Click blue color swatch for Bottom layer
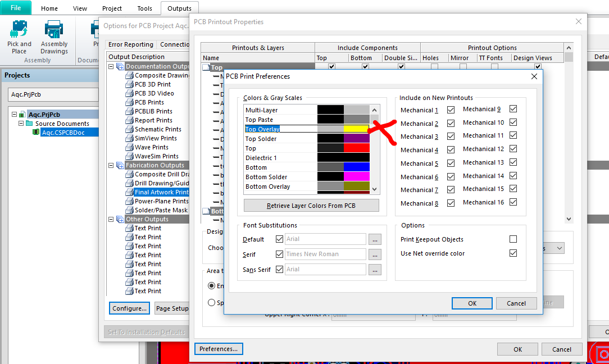Image resolution: width=609 pixels, height=364 pixels. click(357, 167)
